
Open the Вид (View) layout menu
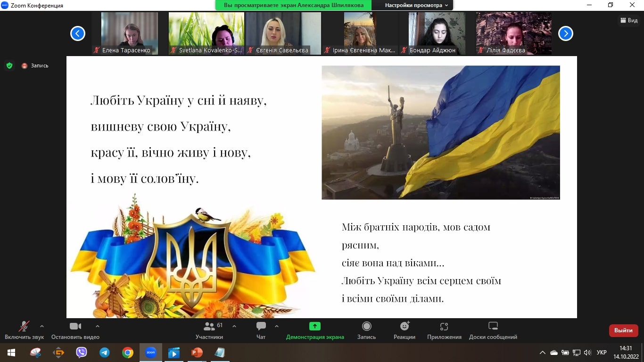click(x=629, y=20)
